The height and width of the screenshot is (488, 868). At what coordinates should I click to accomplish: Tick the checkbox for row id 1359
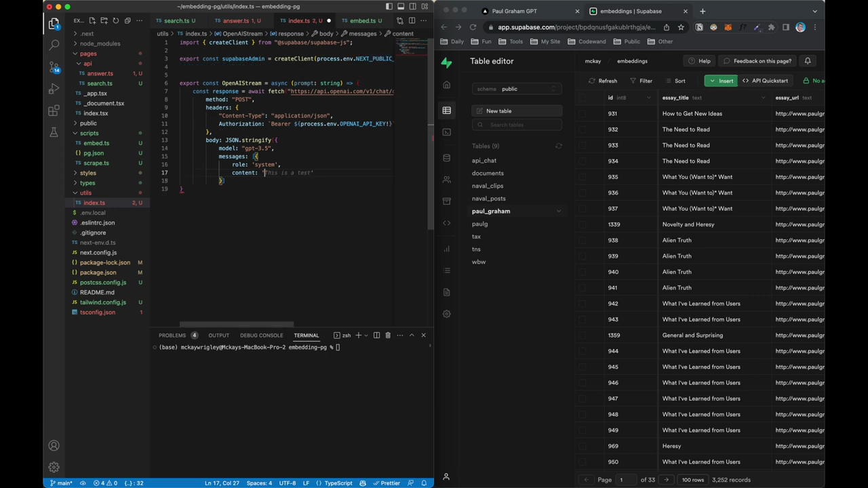click(583, 335)
